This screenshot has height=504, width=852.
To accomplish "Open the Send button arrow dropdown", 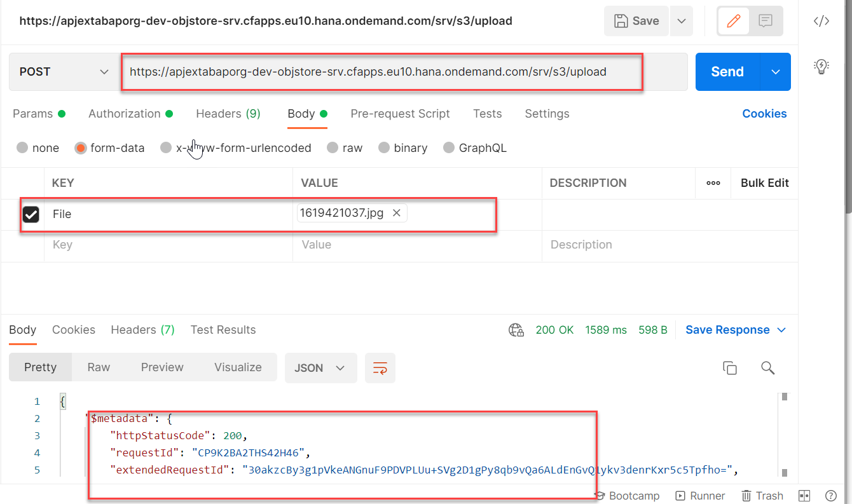I will pos(776,72).
